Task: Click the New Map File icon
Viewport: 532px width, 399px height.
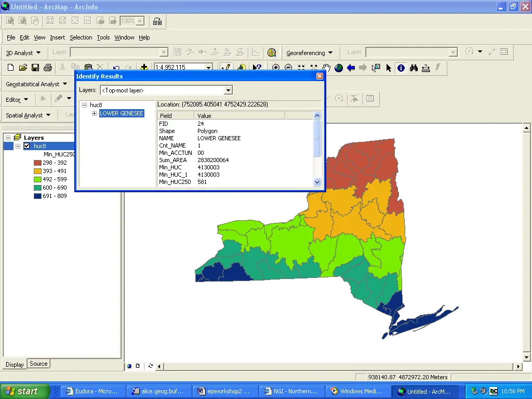Action: 10,68
